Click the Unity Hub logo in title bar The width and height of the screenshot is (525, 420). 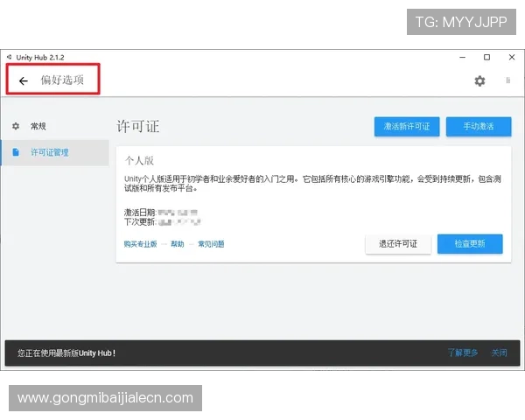pyautogui.click(x=10, y=57)
